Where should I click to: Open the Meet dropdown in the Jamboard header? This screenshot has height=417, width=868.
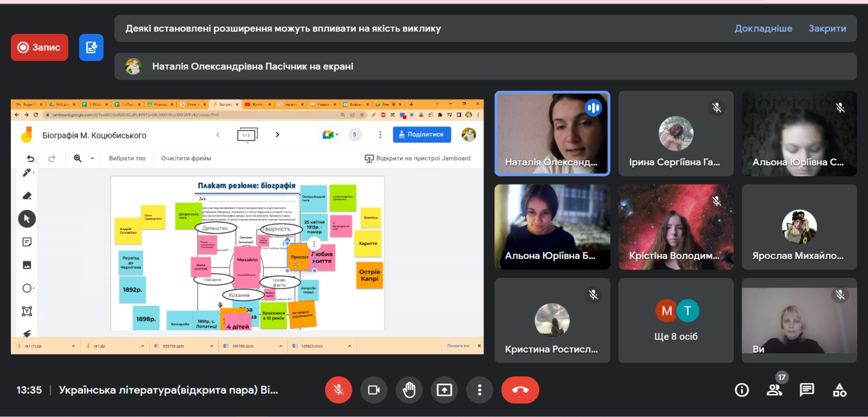coord(330,135)
